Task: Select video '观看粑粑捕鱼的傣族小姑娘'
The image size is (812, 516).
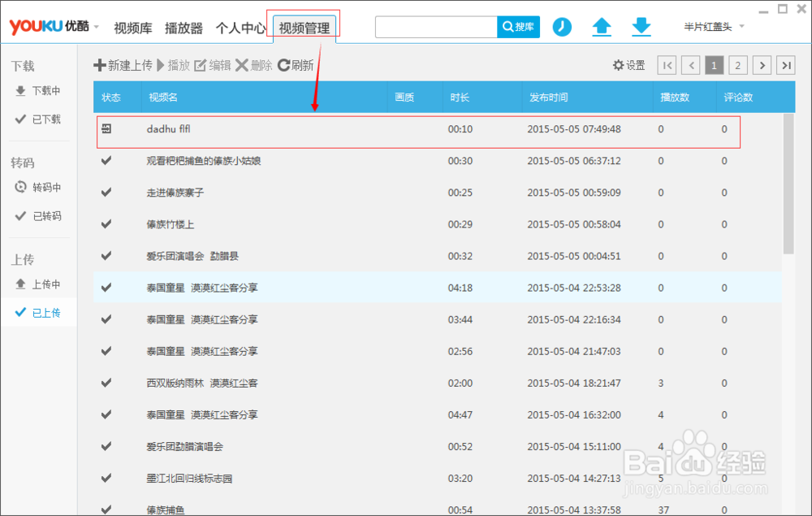Action: 204,161
